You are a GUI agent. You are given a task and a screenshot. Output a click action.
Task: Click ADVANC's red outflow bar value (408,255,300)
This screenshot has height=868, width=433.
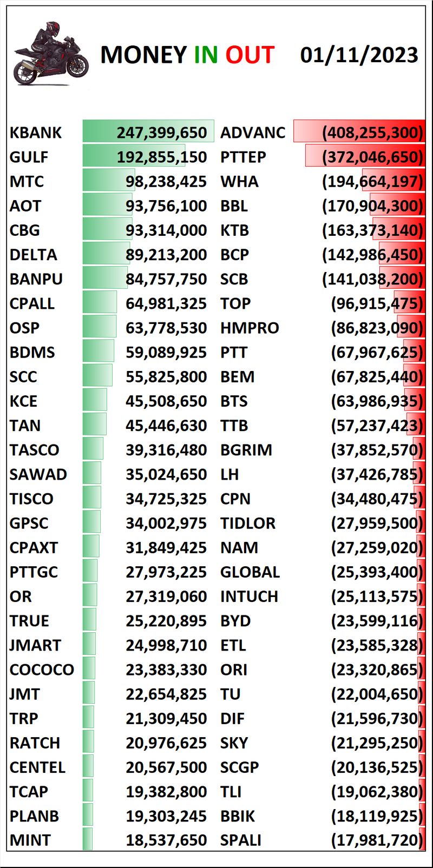(x=372, y=132)
